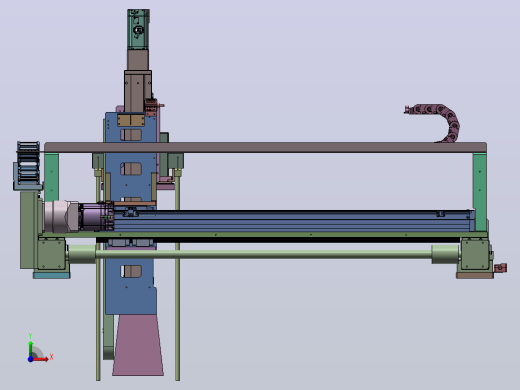Screen dimensions: 520x390
Task: Select the cable chain stack at far left
Action: coord(28,162)
